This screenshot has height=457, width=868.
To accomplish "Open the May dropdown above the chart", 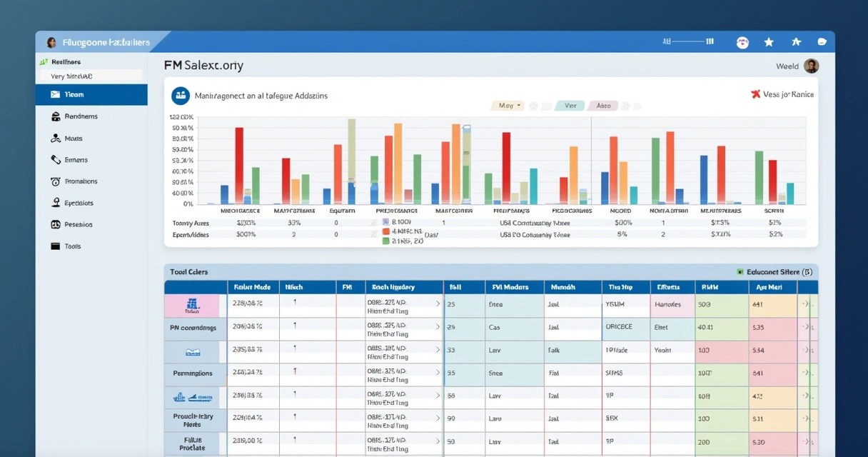I will coord(507,105).
